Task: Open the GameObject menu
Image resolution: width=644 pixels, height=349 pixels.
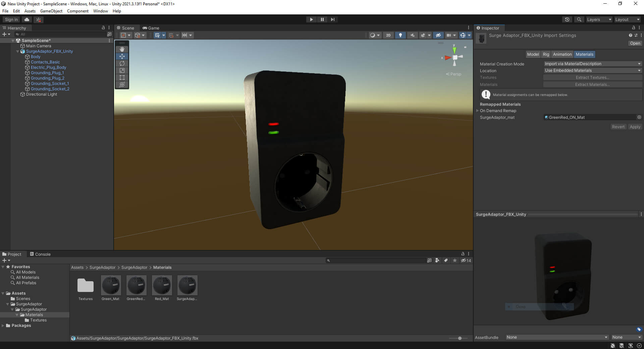Action: (51, 11)
